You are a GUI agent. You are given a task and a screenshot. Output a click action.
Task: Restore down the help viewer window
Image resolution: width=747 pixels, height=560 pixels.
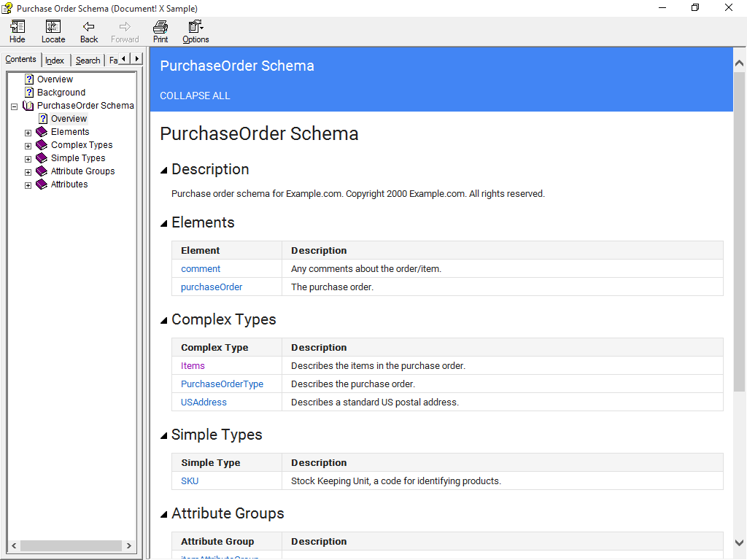695,7
